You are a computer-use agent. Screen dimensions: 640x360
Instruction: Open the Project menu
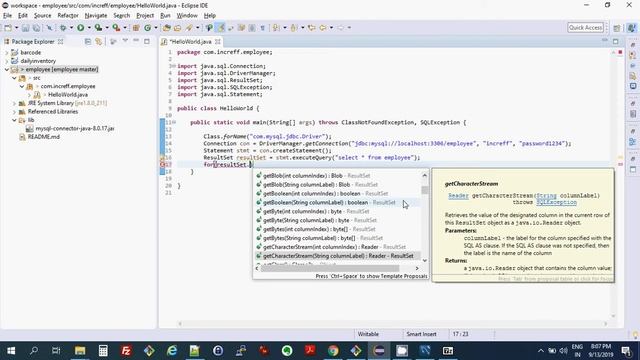(x=145, y=16)
